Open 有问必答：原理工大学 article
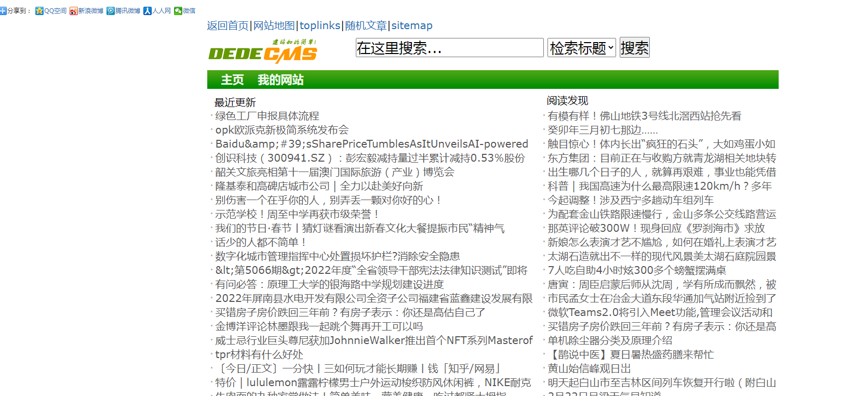Image resolution: width=868 pixels, height=396 pixels. 329,284
